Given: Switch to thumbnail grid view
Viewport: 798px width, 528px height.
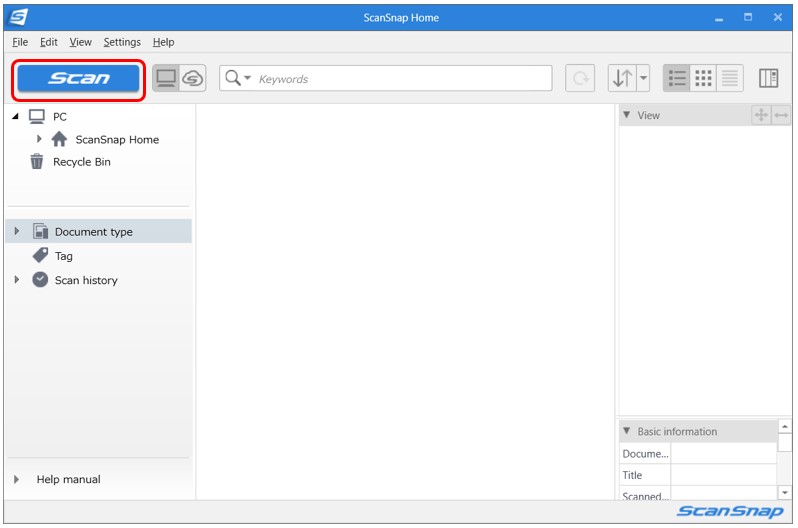Looking at the screenshot, I should pyautogui.click(x=703, y=78).
